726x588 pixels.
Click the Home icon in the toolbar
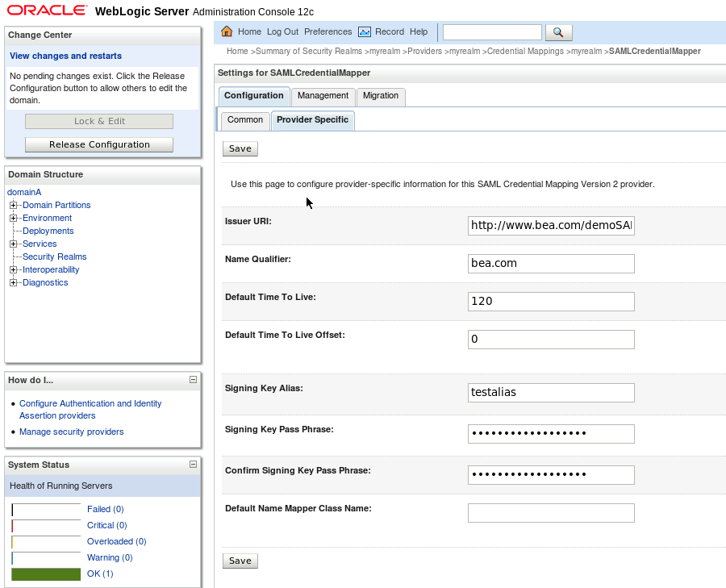(228, 31)
